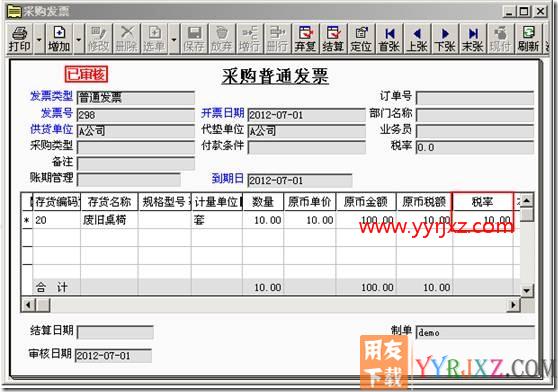Click the table's vertical scrollbar up arrow
The width and height of the screenshot is (558, 392).
[x=527, y=201]
